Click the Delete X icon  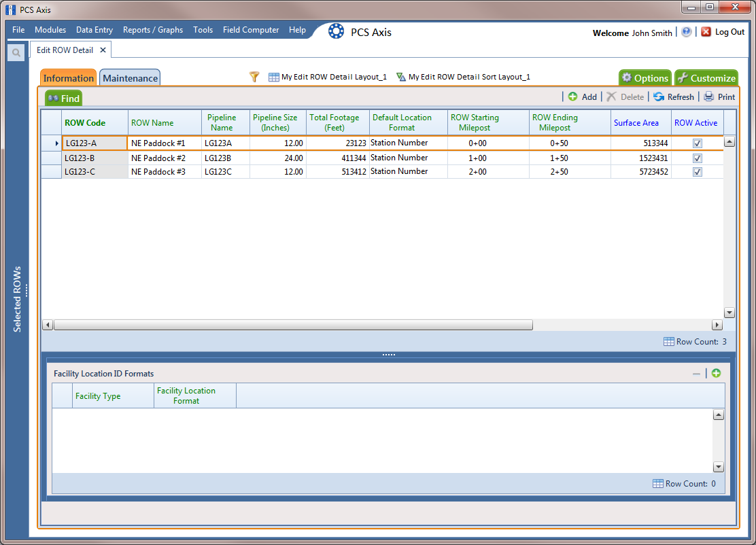coord(611,97)
